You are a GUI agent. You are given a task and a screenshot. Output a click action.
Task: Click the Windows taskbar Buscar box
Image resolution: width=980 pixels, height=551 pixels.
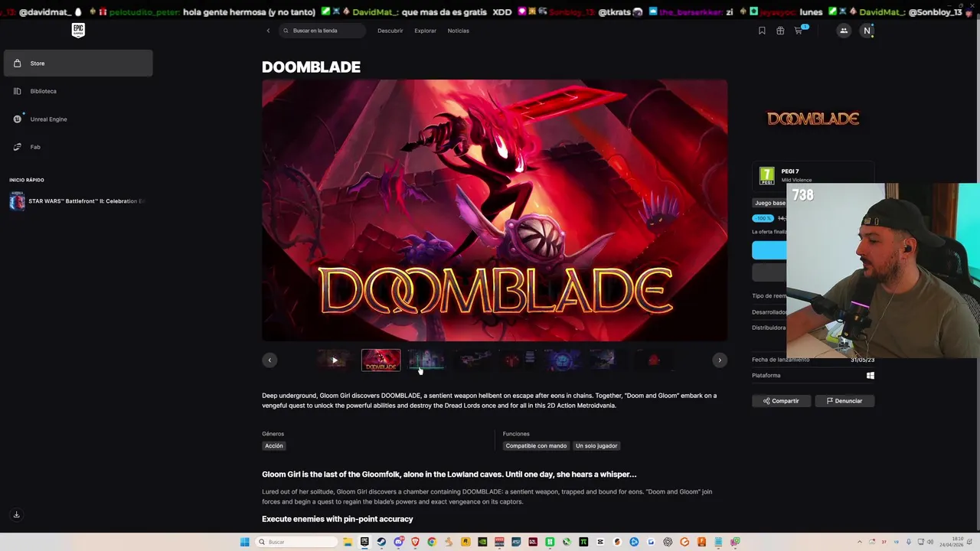pos(297,542)
